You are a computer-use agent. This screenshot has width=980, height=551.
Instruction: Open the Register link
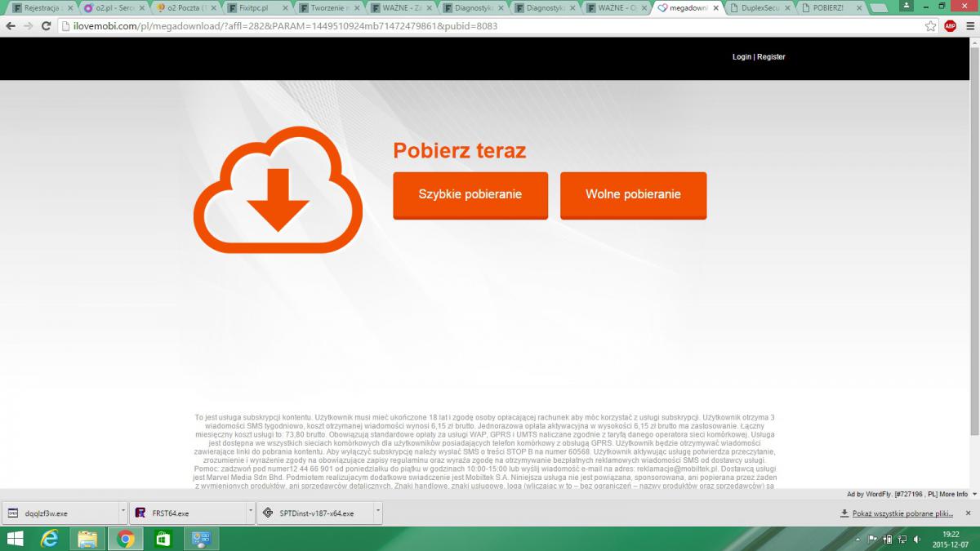click(771, 57)
